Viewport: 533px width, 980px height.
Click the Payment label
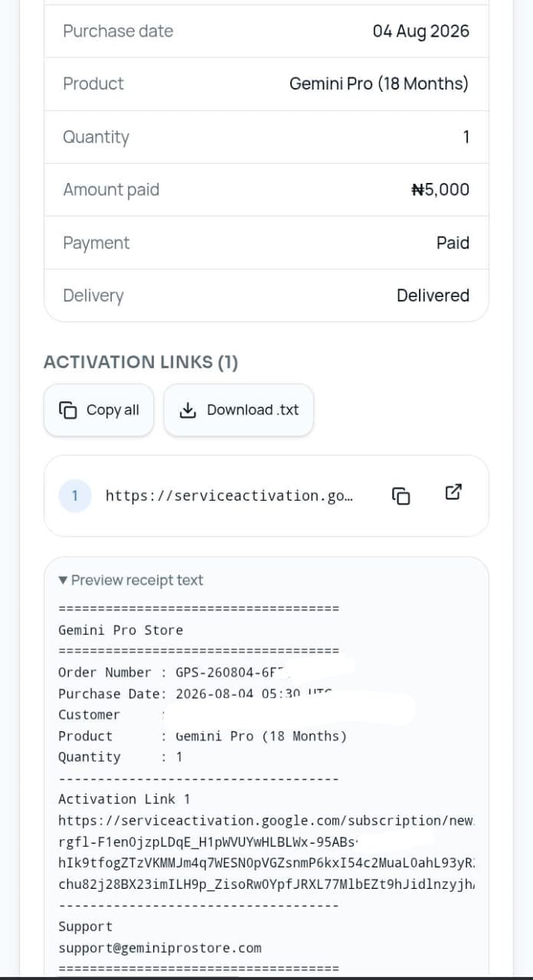[96, 243]
